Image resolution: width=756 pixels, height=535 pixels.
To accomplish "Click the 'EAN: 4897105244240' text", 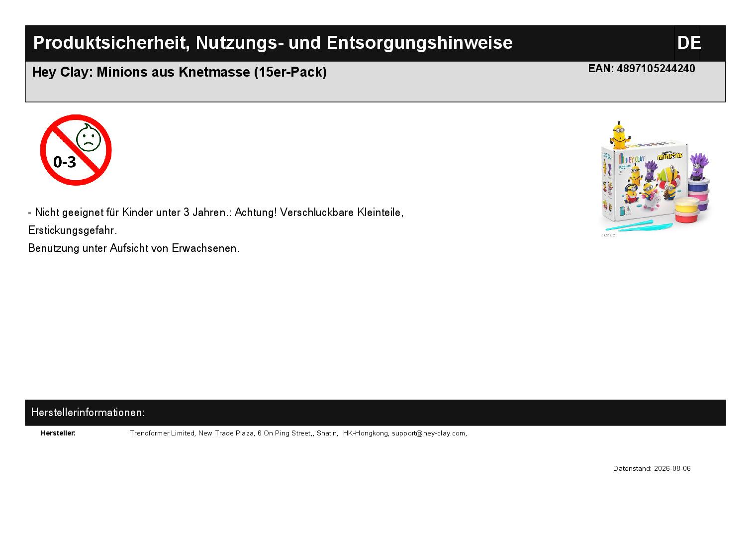I will point(642,69).
